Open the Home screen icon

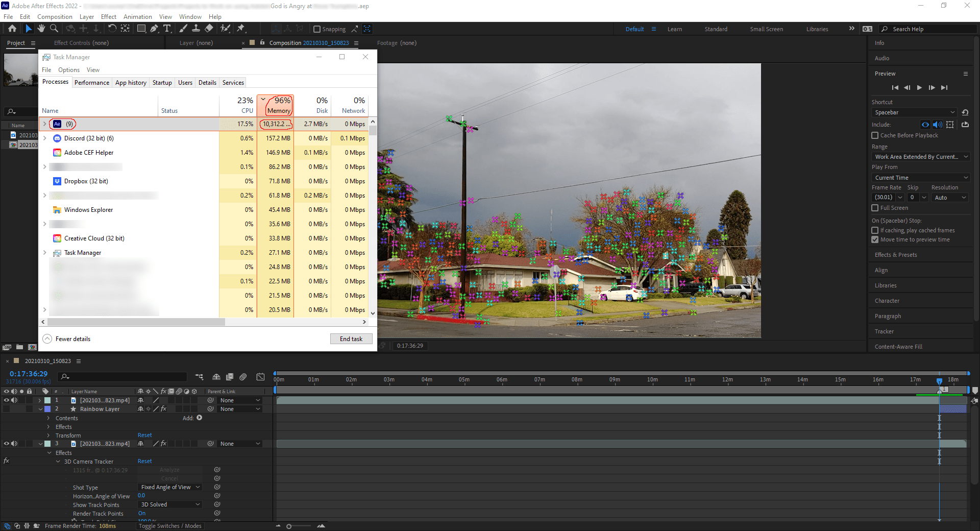pos(12,29)
